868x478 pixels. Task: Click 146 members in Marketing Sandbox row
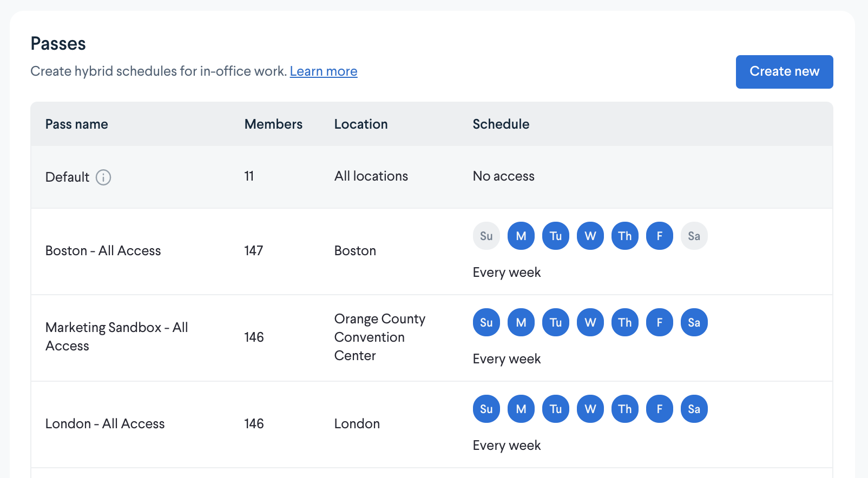(x=254, y=337)
